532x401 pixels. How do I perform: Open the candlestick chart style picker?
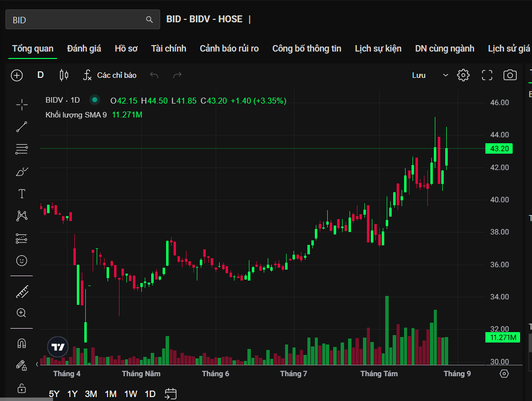64,75
